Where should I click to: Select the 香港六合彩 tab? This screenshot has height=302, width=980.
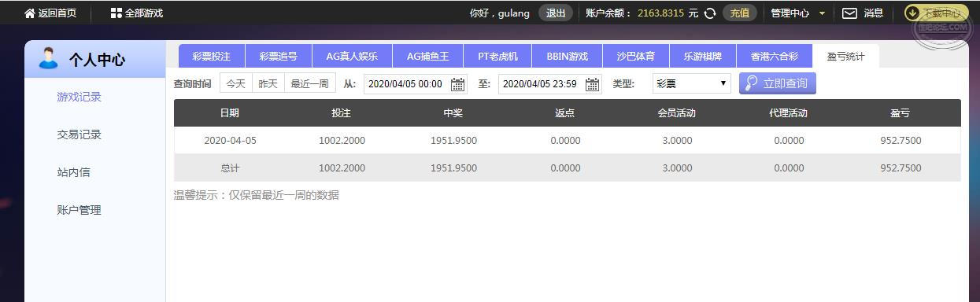[775, 57]
